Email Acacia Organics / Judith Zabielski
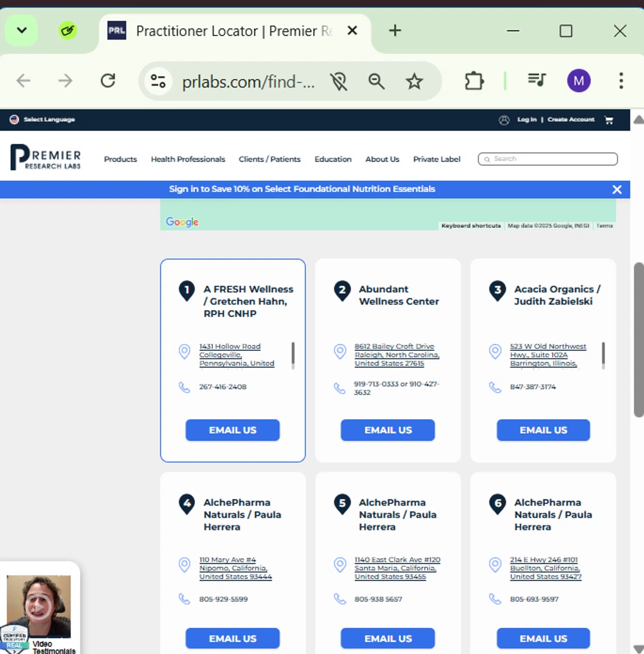Viewport: 644px width, 654px height. pyautogui.click(x=543, y=430)
